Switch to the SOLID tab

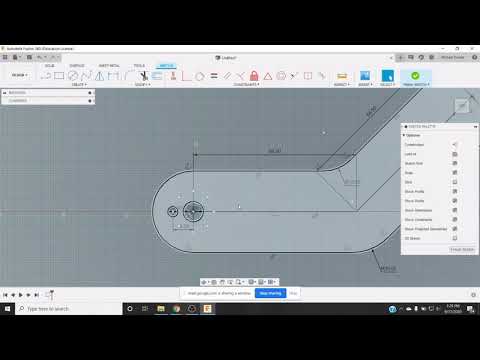(x=50, y=66)
